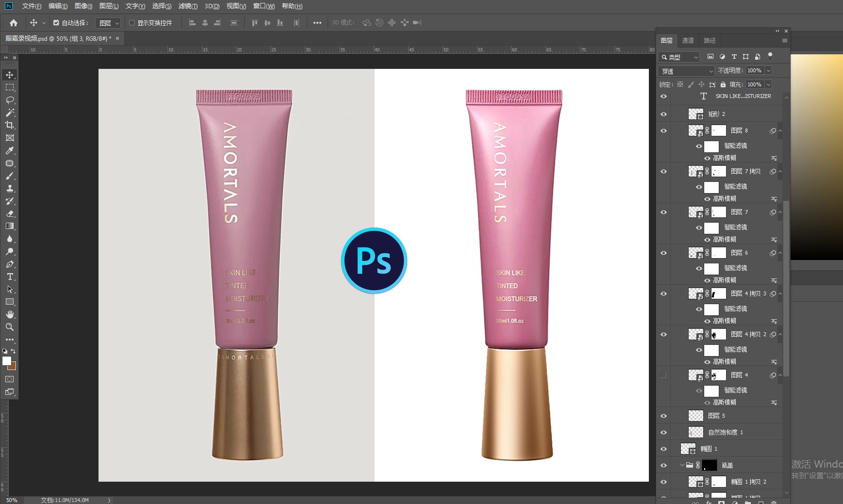This screenshot has height=504, width=843.
Task: Select the Gradient tool
Action: (x=10, y=226)
